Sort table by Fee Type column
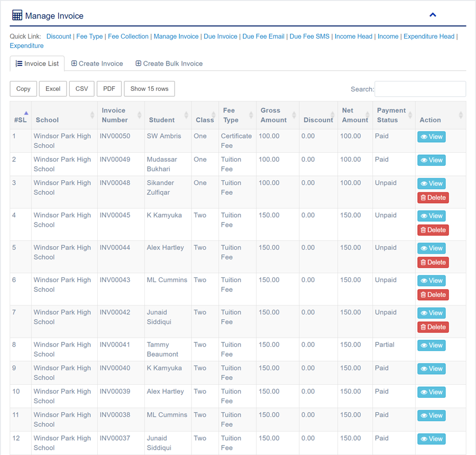The image size is (476, 455). click(237, 115)
